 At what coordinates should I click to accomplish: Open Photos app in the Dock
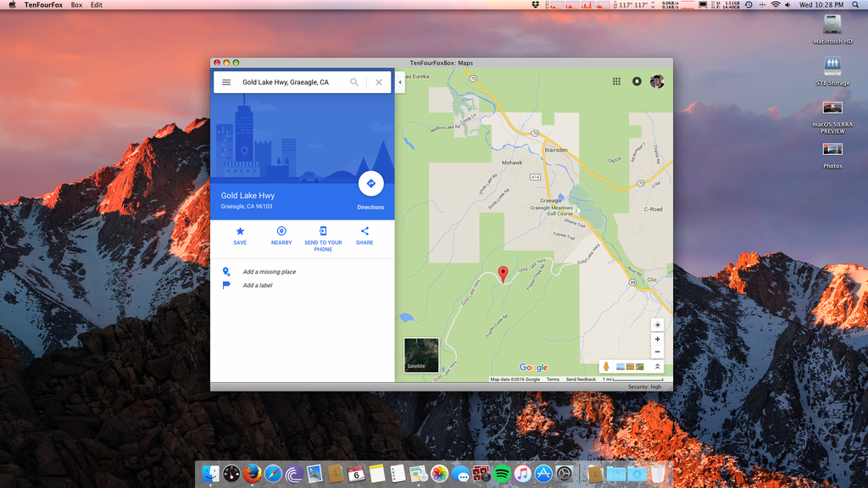click(x=439, y=474)
